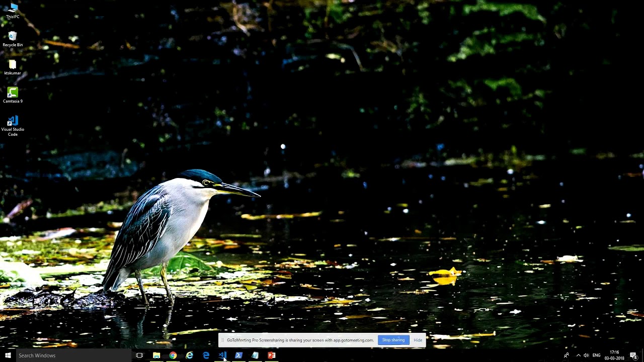Open File Explorer from the taskbar
Image resolution: width=644 pixels, height=362 pixels.
(x=156, y=355)
